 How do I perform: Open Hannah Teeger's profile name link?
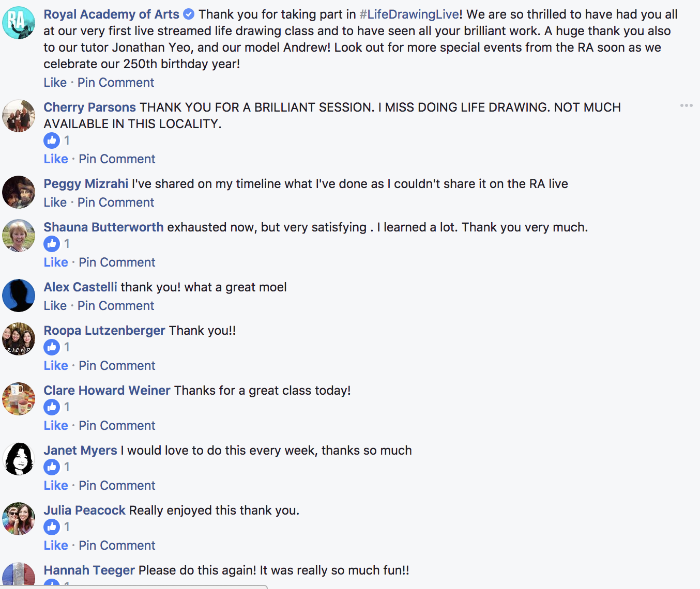point(89,570)
